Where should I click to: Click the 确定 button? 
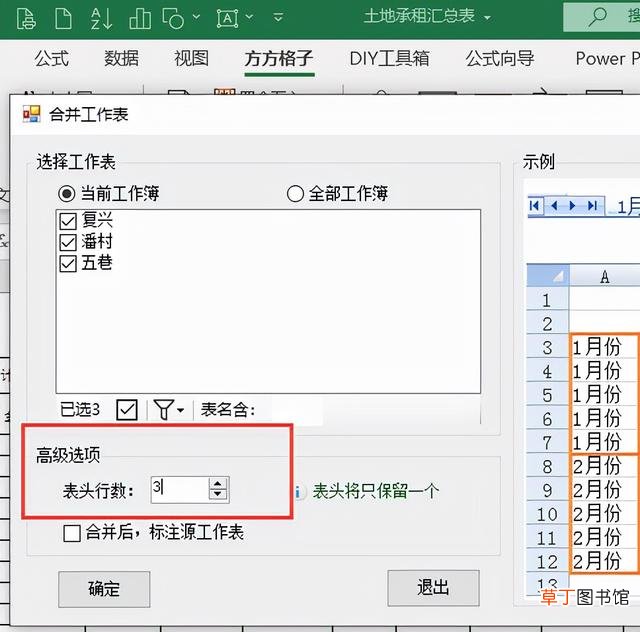pyautogui.click(x=104, y=590)
